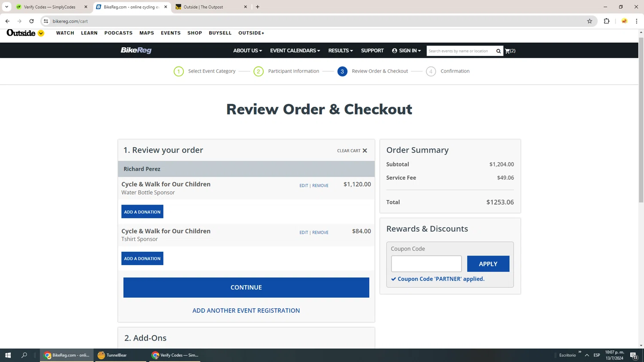The height and width of the screenshot is (362, 644).
Task: Expand the Event Calendars menu
Action: [295, 51]
